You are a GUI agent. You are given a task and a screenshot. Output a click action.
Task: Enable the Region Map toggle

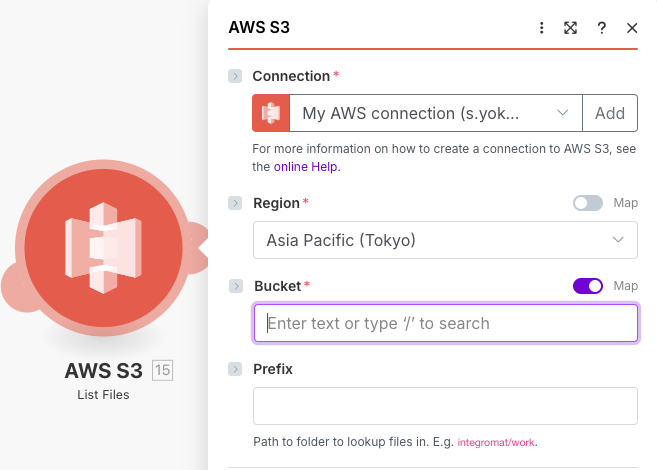click(x=588, y=203)
